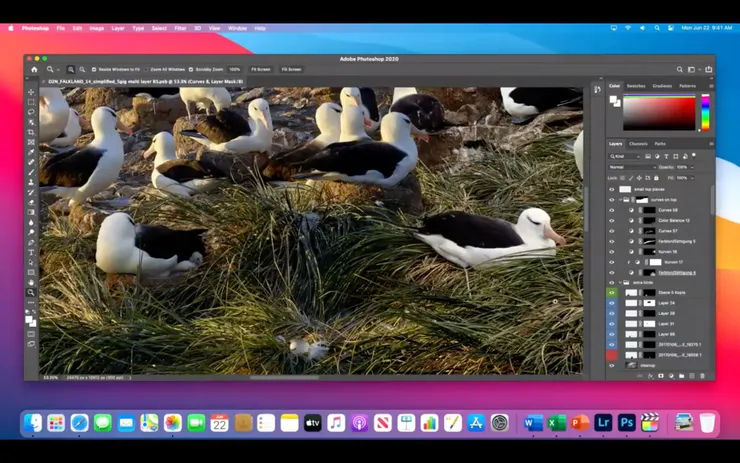Open the Color panel menu
Image resolution: width=740 pixels, height=463 pixels.
tap(711, 86)
